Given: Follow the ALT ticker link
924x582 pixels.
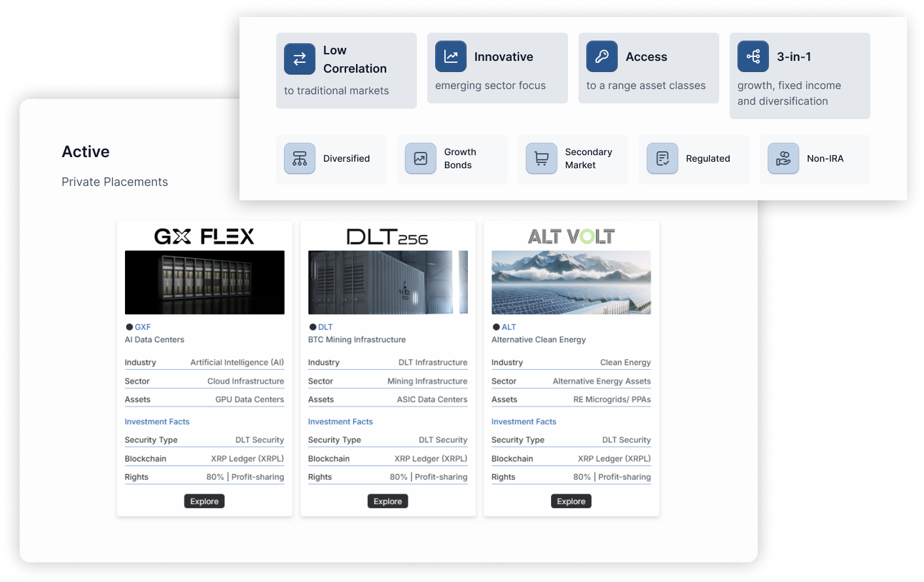Looking at the screenshot, I should tap(509, 327).
